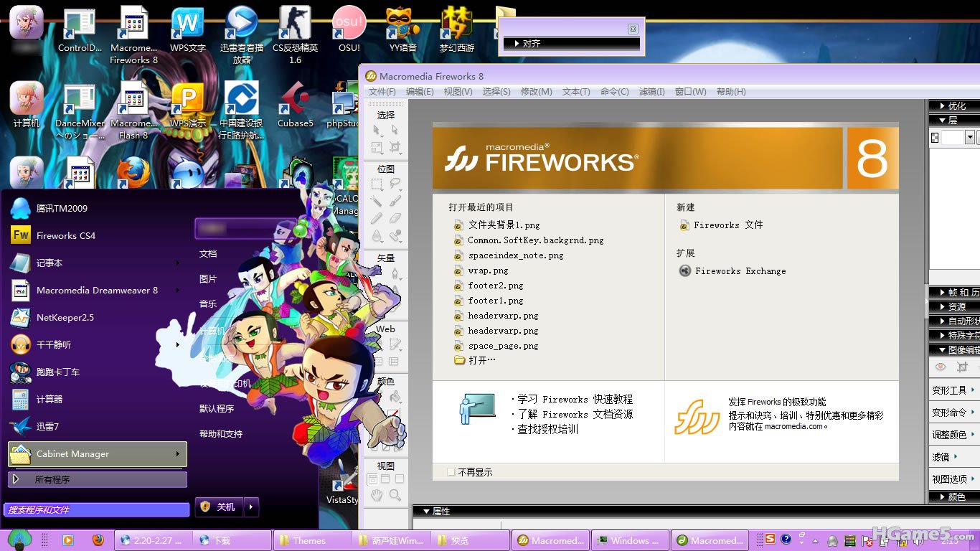Open the 帮助(H) menu
This screenshot has height=551, width=980.
click(x=731, y=92)
